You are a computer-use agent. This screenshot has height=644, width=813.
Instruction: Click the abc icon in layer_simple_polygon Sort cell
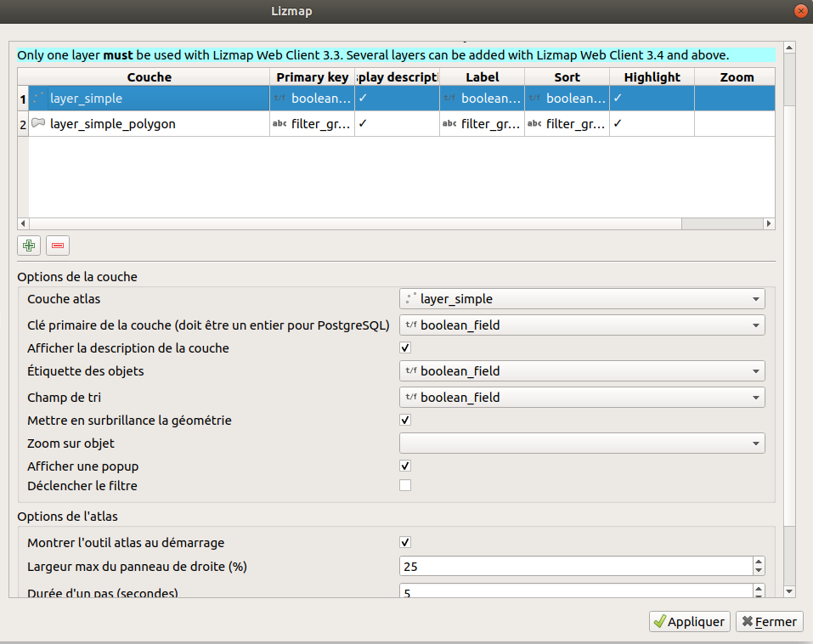tap(534, 122)
